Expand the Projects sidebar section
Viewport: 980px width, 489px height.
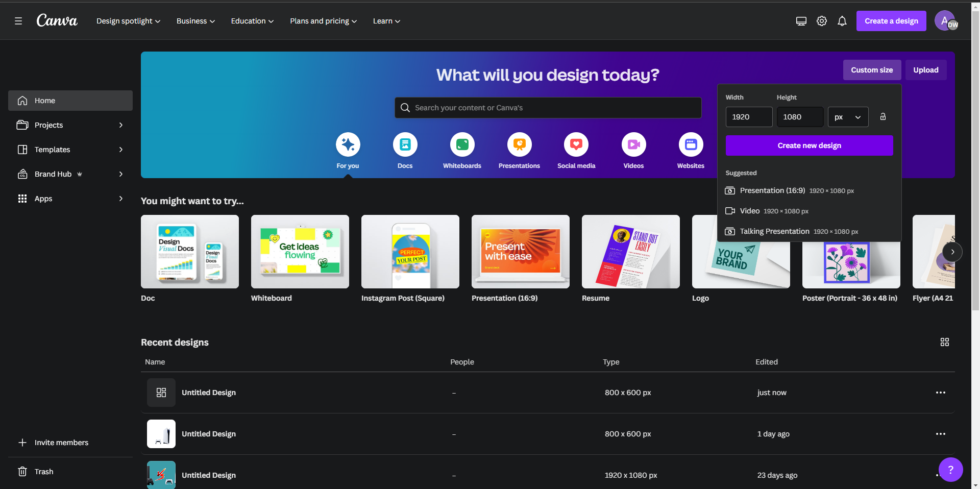[x=120, y=125]
